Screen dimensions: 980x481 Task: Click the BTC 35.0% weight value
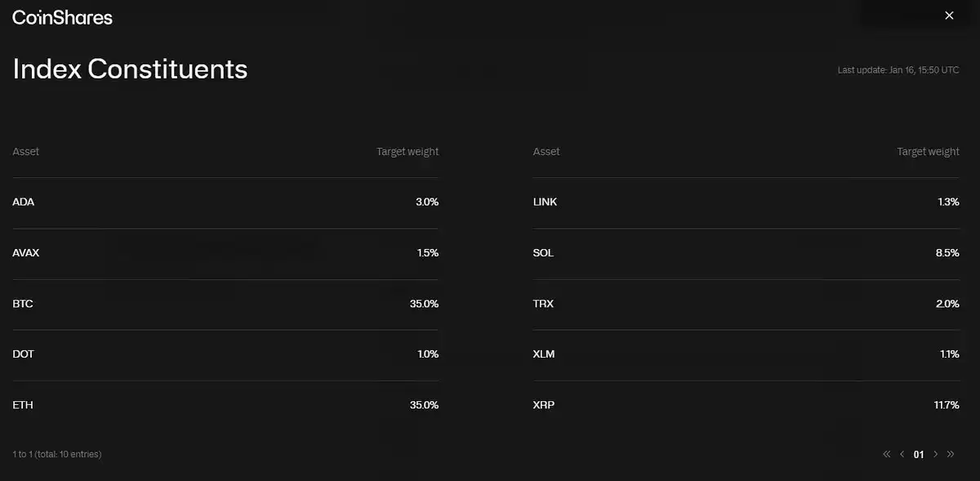tap(424, 304)
